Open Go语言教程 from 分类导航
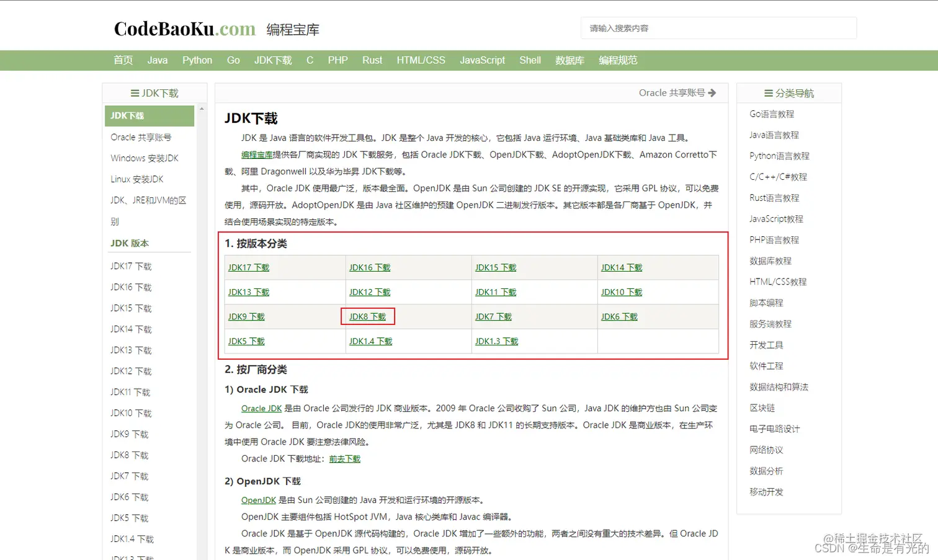 click(771, 113)
